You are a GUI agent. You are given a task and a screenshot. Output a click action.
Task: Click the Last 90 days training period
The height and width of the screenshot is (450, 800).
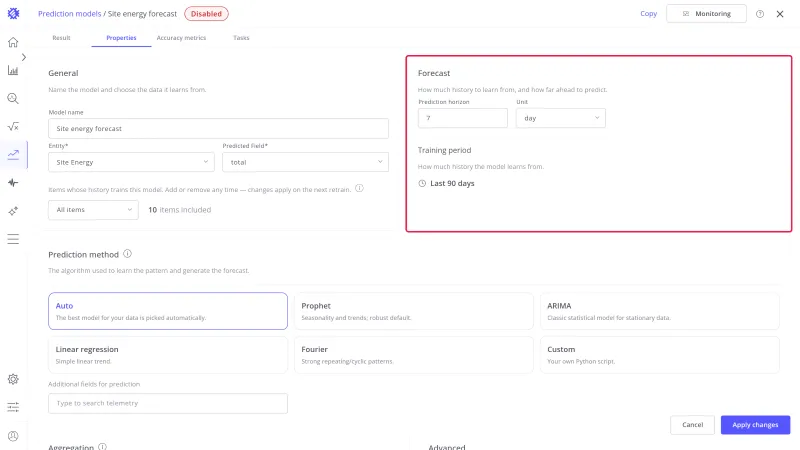(x=452, y=184)
